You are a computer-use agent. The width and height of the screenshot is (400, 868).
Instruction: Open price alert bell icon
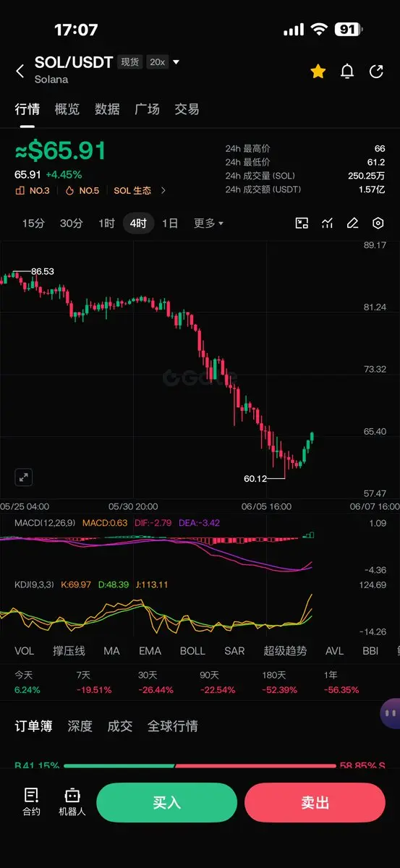pyautogui.click(x=347, y=71)
